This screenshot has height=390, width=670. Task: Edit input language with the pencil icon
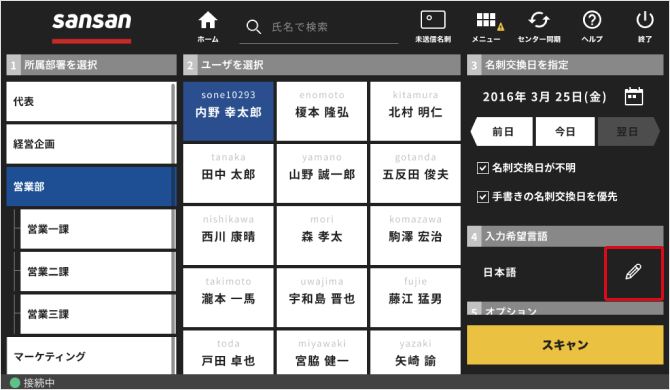(x=633, y=272)
